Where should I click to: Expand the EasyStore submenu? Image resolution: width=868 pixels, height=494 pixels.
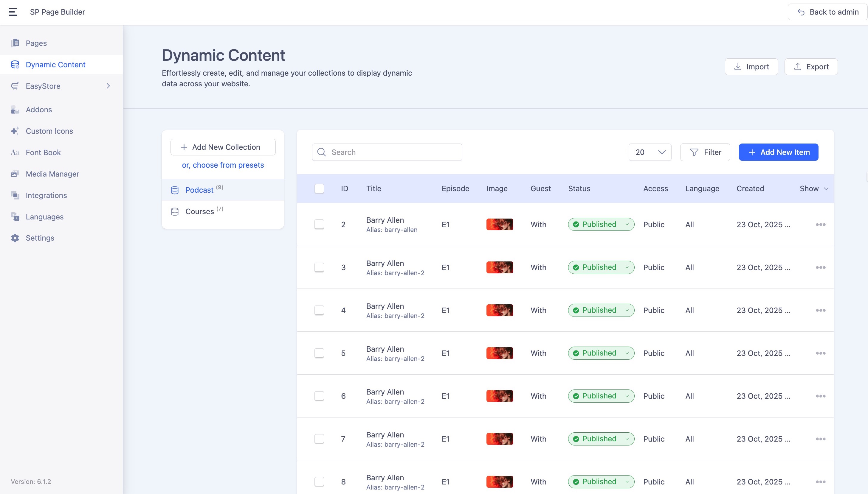108,86
